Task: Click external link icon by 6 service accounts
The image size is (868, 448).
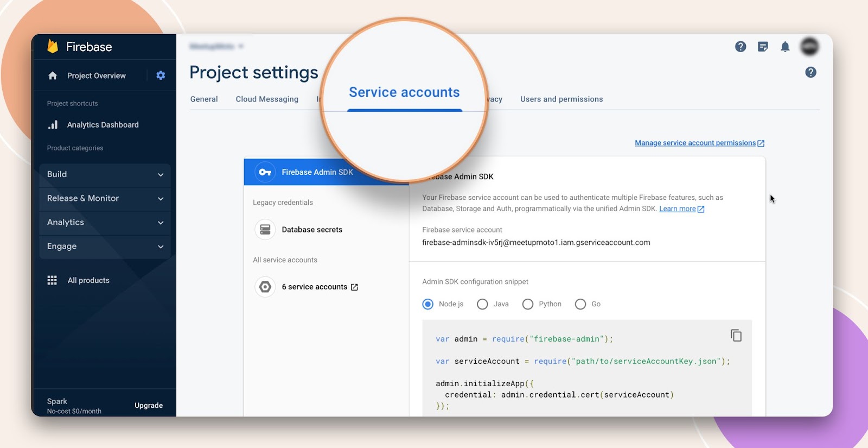Action: [354, 287]
